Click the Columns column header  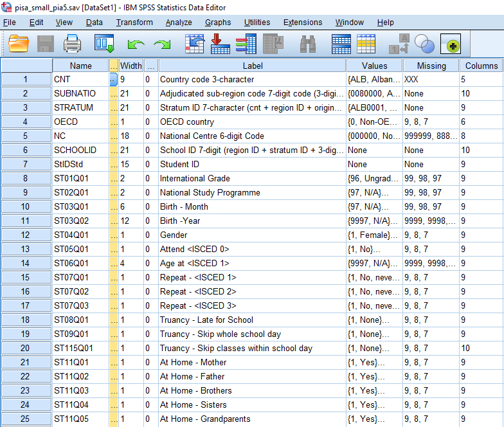coord(481,66)
